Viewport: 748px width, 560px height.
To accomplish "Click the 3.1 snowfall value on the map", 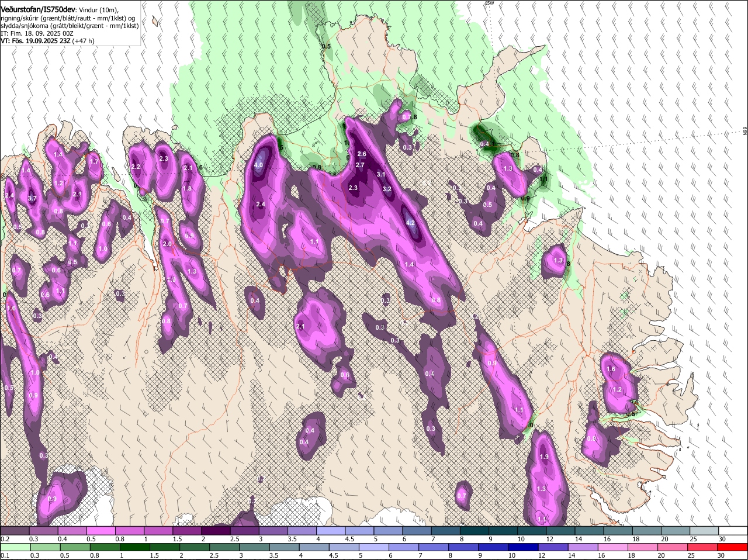I will [x=381, y=174].
